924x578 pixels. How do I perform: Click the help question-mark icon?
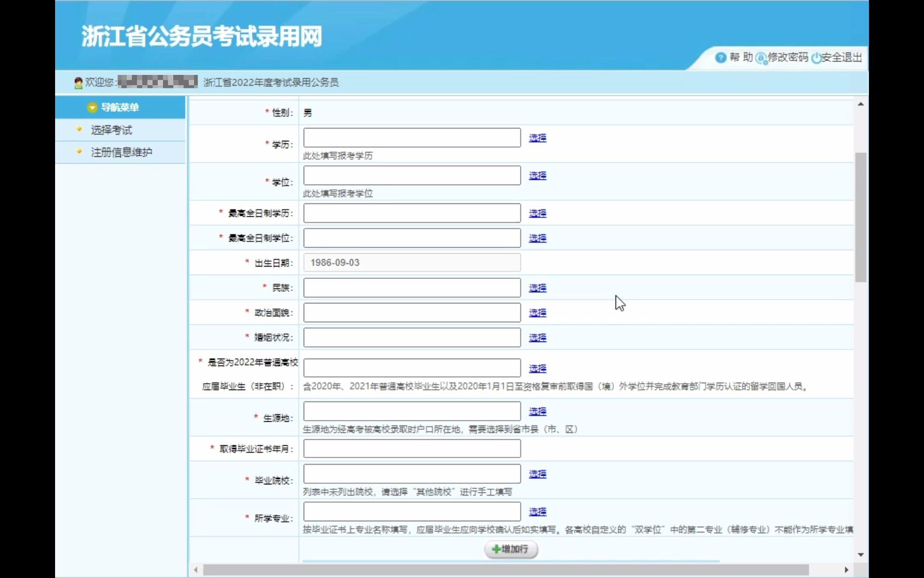coord(720,57)
